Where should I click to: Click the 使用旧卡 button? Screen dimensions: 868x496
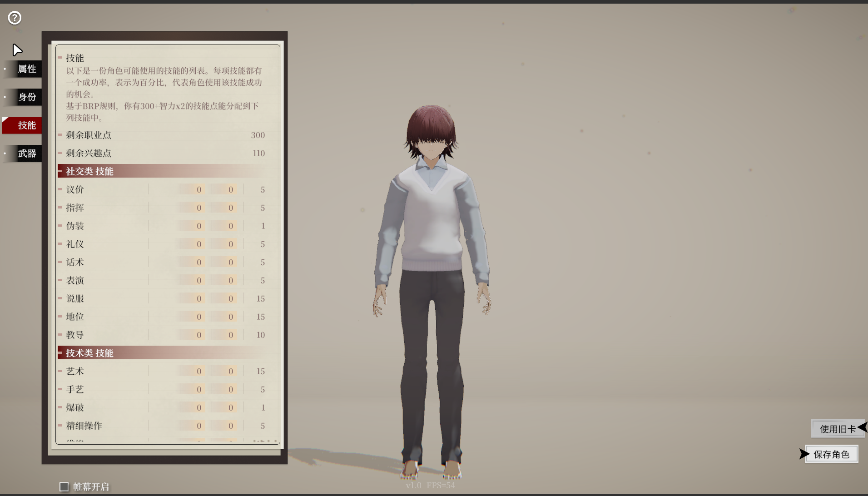click(x=837, y=428)
